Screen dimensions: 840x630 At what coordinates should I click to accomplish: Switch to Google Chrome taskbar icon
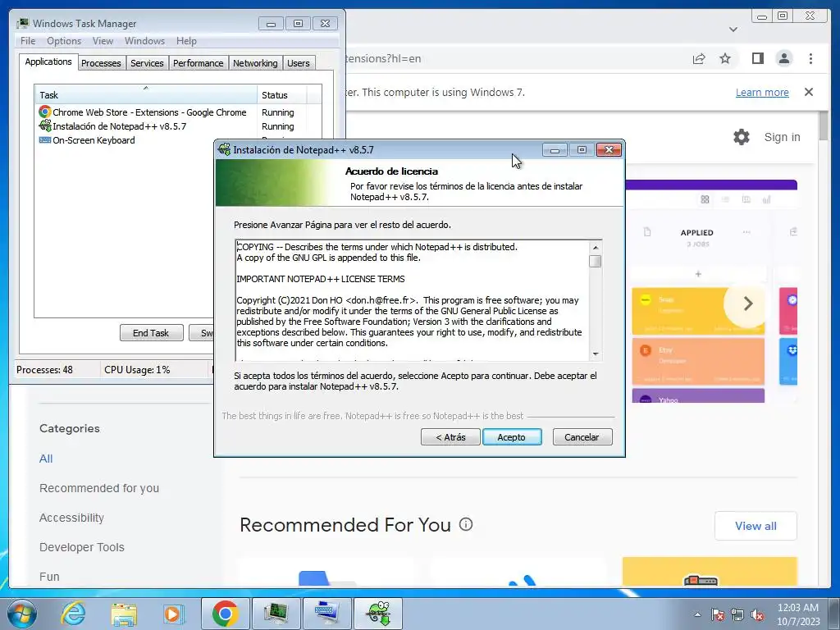click(x=225, y=614)
